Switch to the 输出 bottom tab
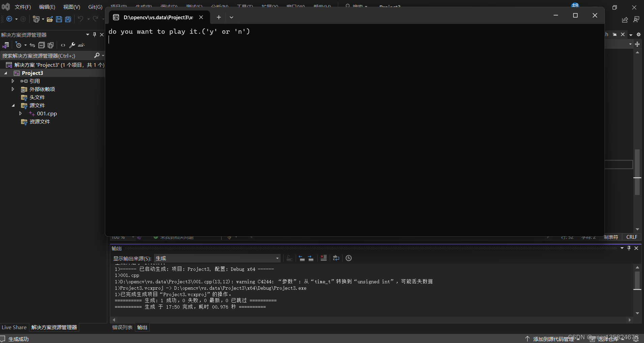This screenshot has height=343, width=644. tap(142, 327)
